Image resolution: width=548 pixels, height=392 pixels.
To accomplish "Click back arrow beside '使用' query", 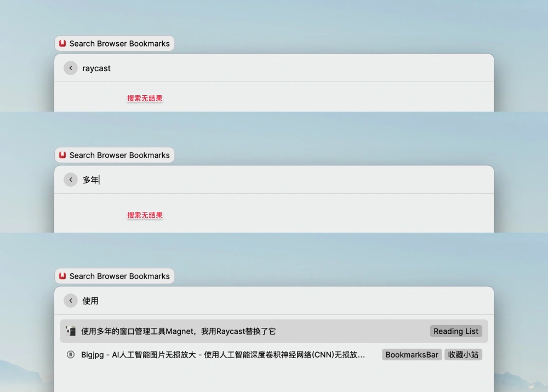I will [x=71, y=301].
